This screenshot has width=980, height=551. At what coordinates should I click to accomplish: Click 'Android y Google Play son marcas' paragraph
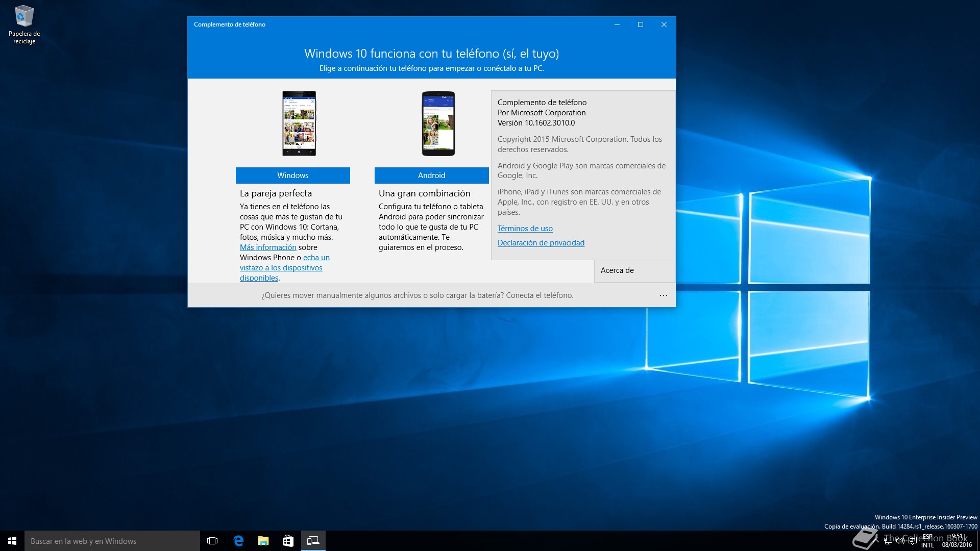coord(581,170)
